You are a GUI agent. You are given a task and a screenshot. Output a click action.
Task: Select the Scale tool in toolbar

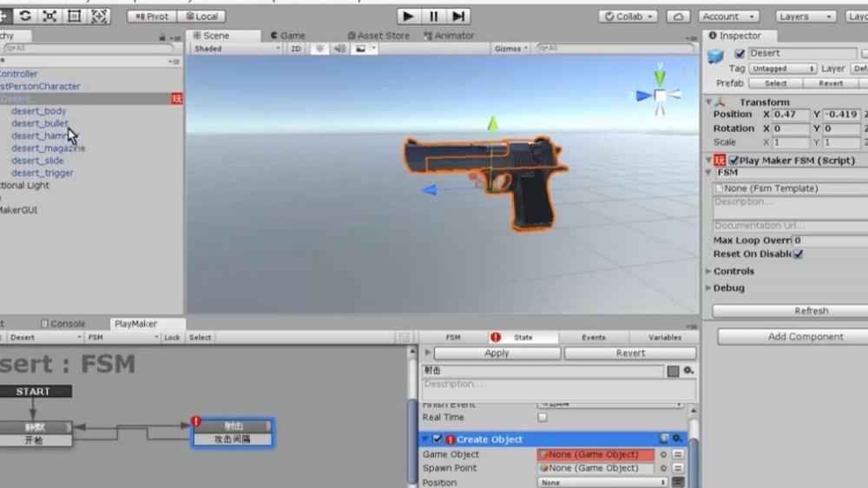(x=49, y=16)
